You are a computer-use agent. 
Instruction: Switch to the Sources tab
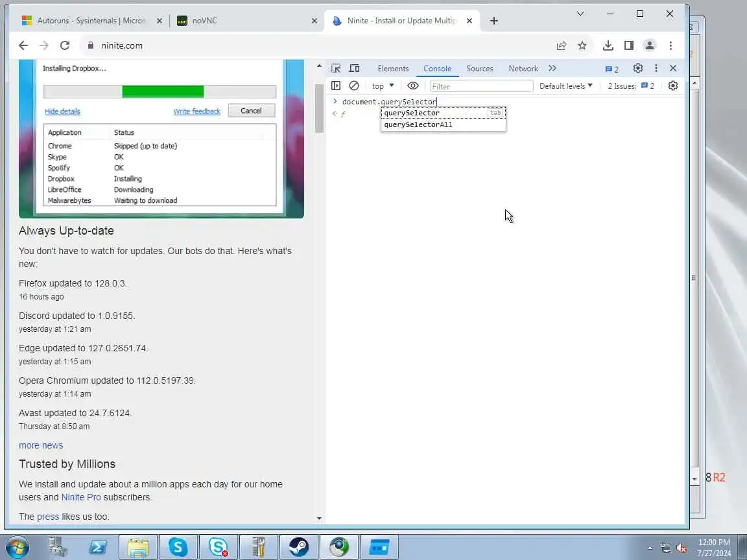(x=480, y=69)
